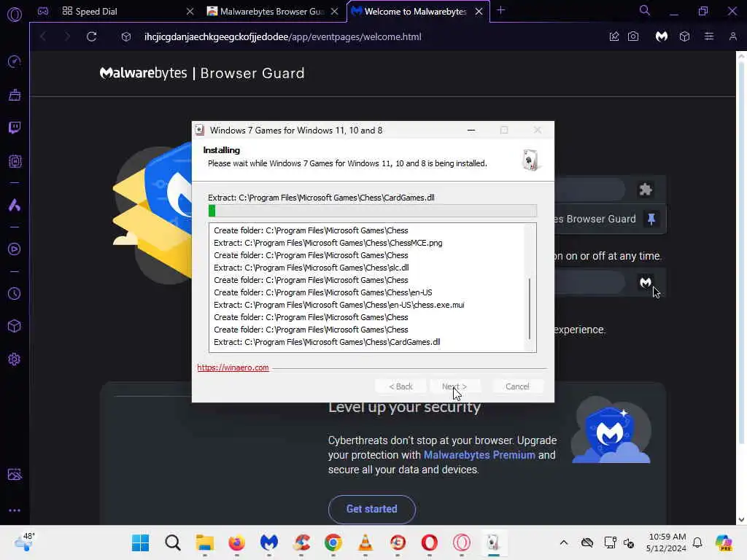Open GX Corner gamepad icon
747x560 pixels.
click(43, 11)
